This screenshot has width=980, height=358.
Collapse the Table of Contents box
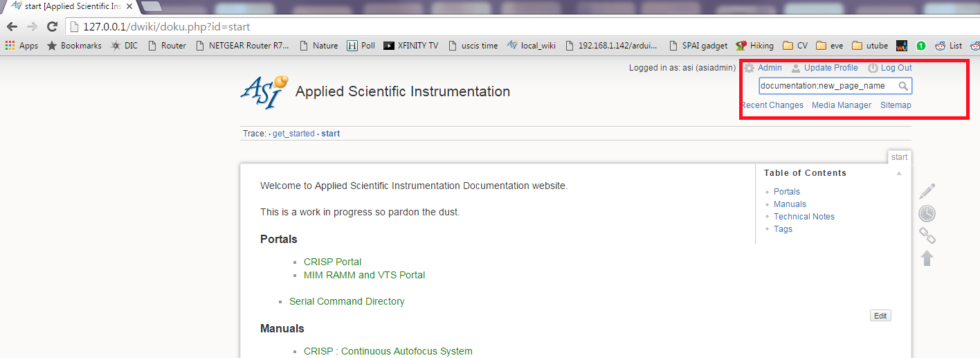click(x=899, y=173)
